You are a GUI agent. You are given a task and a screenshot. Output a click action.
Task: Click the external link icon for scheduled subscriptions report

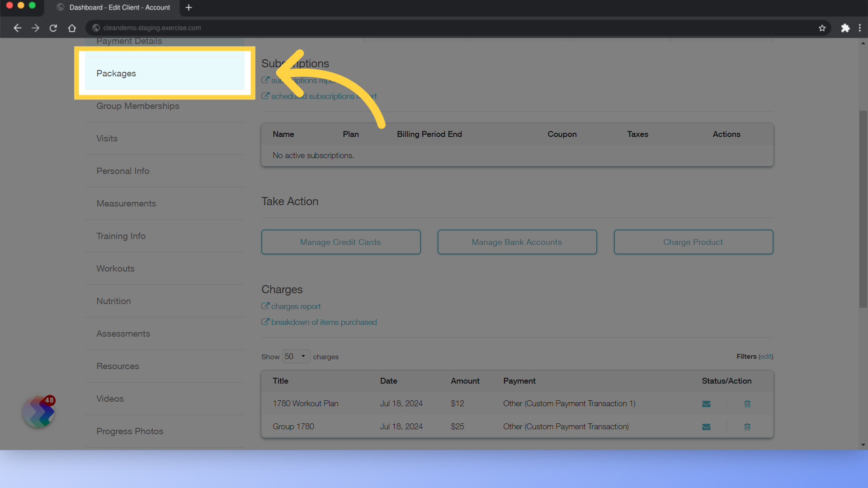[265, 95]
